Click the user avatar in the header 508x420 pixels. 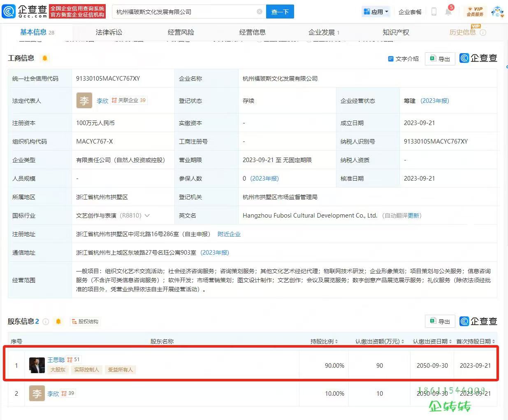497,12
